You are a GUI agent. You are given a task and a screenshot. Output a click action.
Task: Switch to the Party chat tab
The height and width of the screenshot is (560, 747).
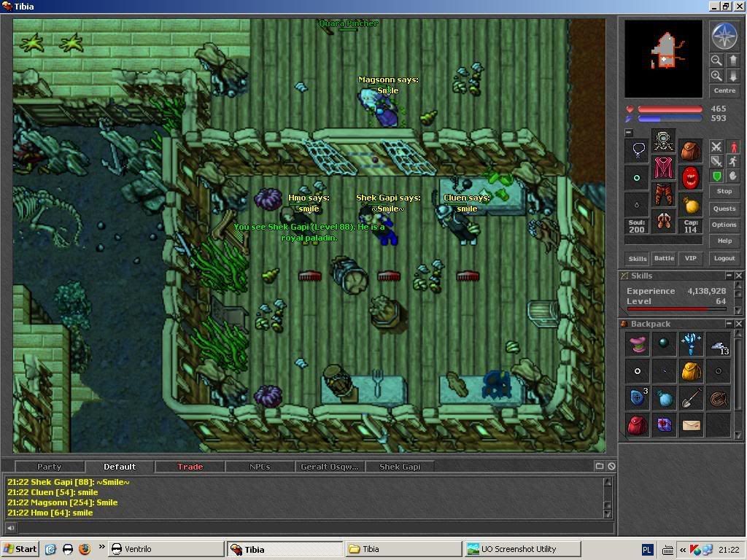49,467
